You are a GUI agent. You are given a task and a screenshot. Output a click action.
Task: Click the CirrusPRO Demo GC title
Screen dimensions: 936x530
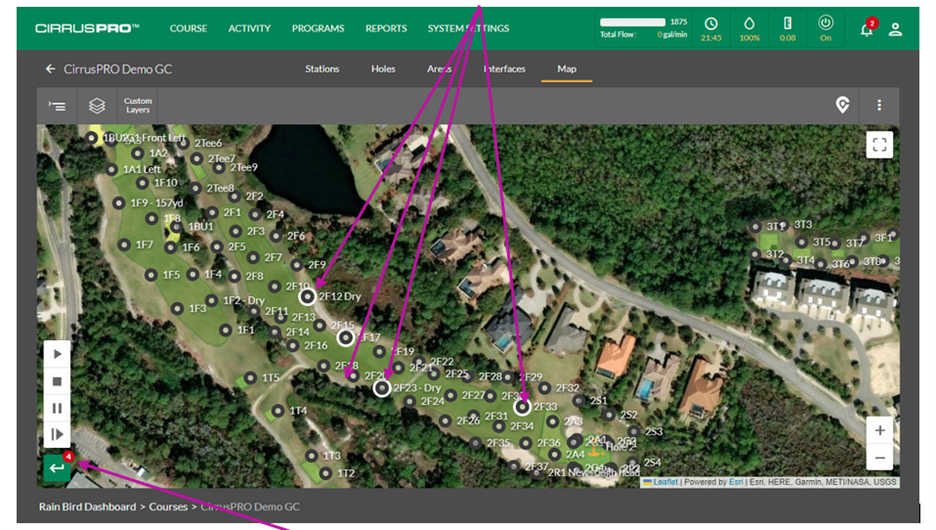pyautogui.click(x=118, y=69)
